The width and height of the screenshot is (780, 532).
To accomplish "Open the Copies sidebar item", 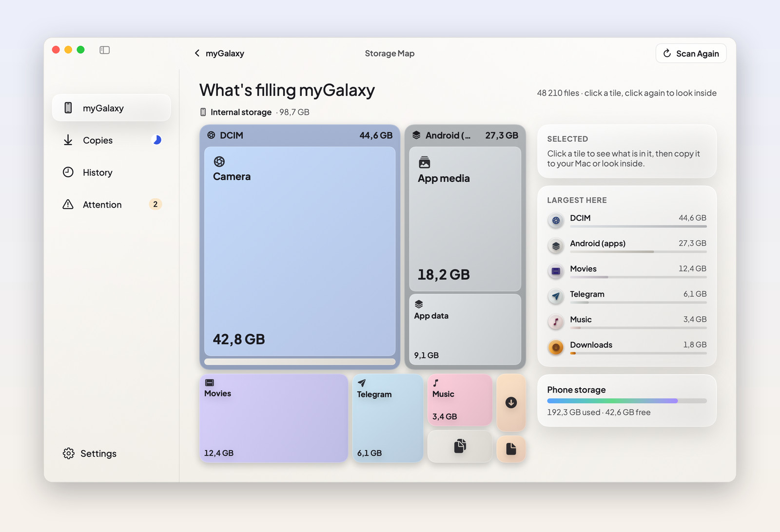I will [x=111, y=140].
